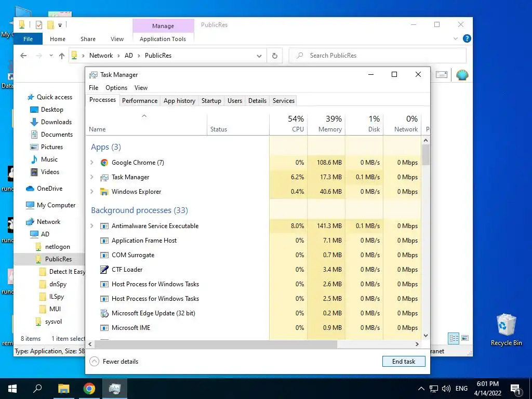
Task: Click Task Manager vertical scrollbar thumb
Action: tap(426, 155)
